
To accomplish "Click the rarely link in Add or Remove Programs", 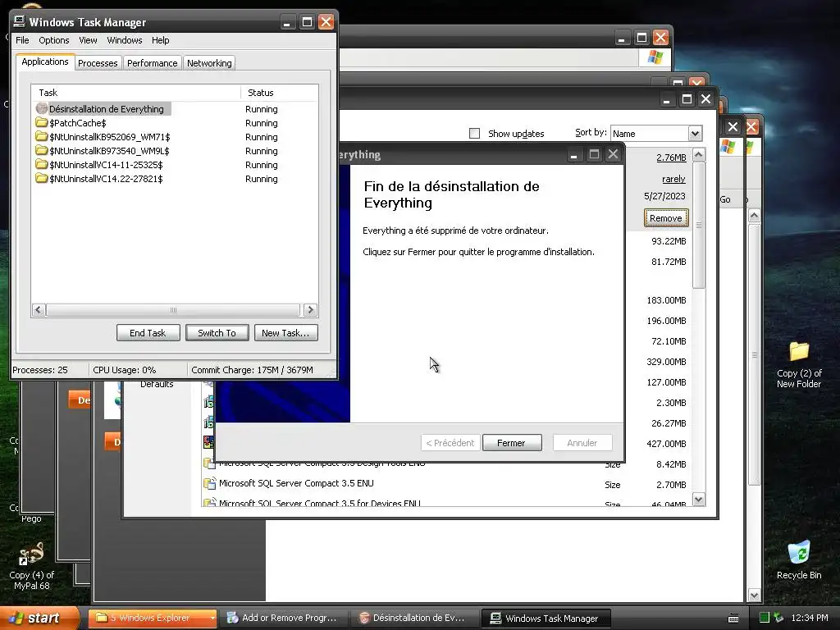I will coord(673,178).
